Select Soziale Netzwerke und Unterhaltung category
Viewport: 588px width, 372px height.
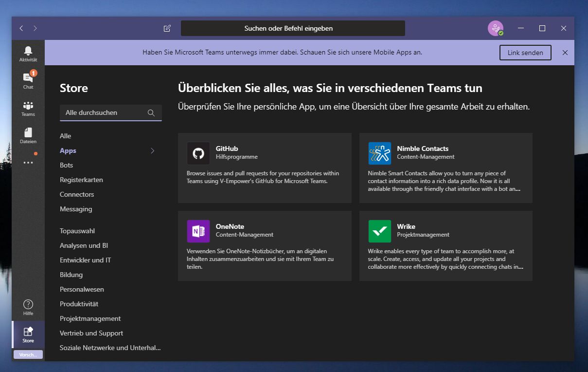pyautogui.click(x=110, y=348)
